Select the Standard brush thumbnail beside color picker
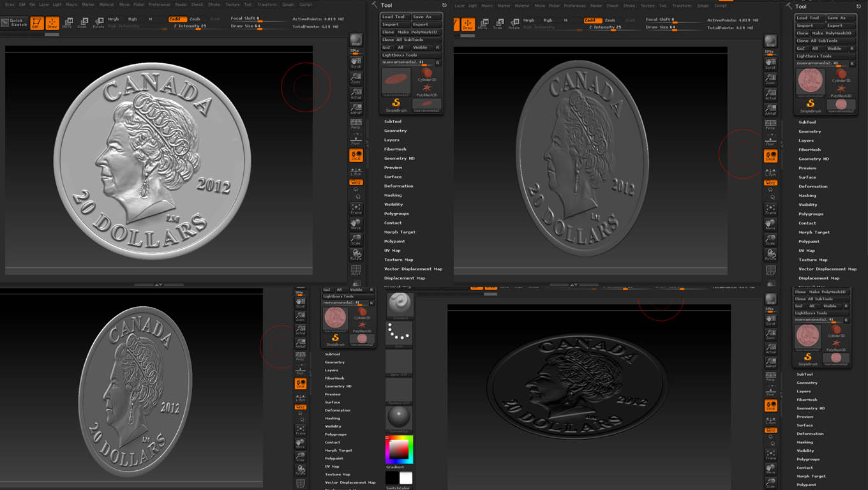Screen dimensions: 868x490 point(400,306)
